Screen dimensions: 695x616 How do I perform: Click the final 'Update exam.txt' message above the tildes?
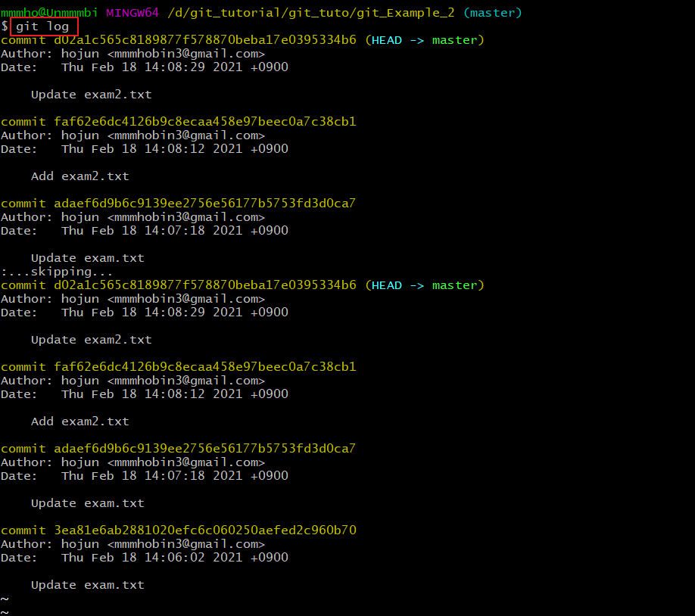click(x=88, y=585)
